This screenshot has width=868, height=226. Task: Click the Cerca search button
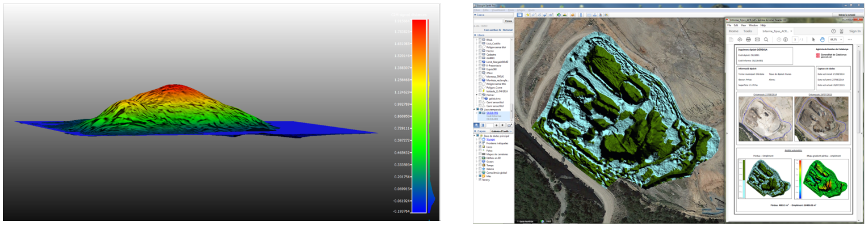[x=508, y=21]
